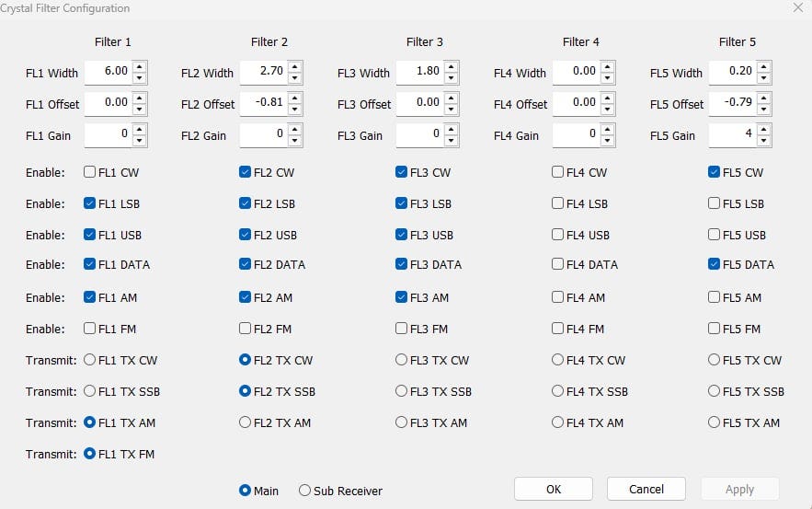The image size is (812, 509).
Task: Enable the FL5 USB checkbox
Action: [x=715, y=235]
